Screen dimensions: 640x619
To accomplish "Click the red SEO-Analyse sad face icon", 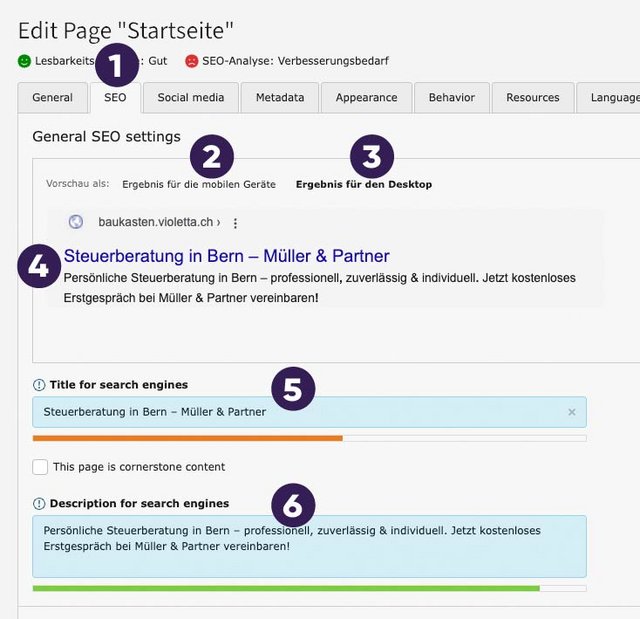I will click(x=191, y=61).
